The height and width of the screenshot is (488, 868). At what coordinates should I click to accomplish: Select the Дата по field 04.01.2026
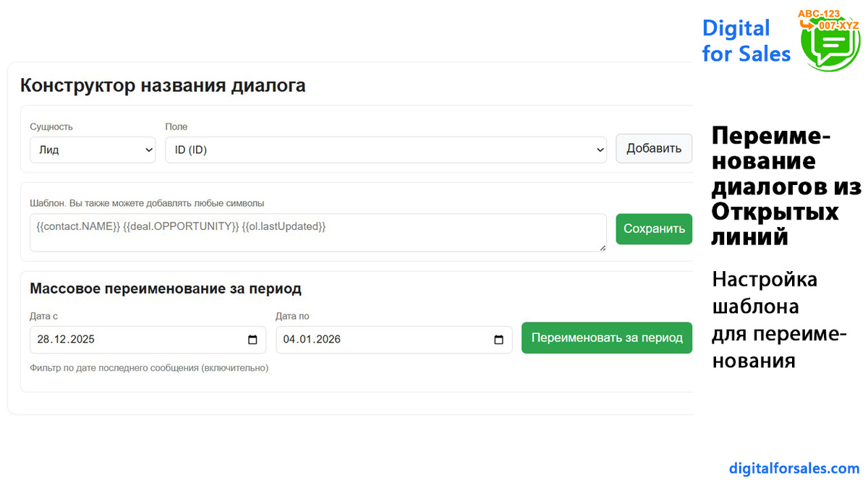click(x=393, y=340)
